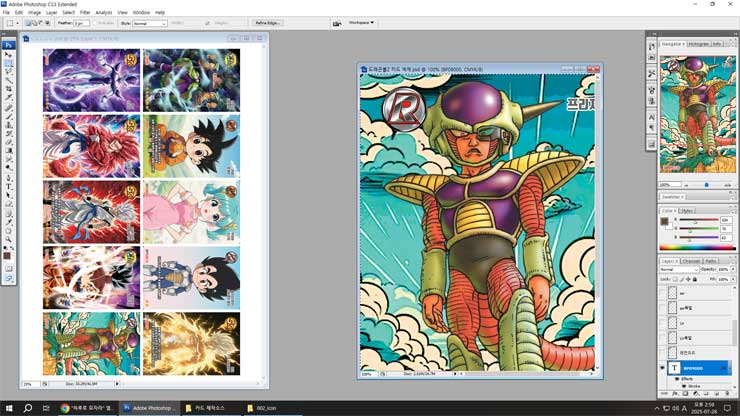Screen dimensions: 740x416
Task: Toggle Lock transparent pixels
Action: 675,280
